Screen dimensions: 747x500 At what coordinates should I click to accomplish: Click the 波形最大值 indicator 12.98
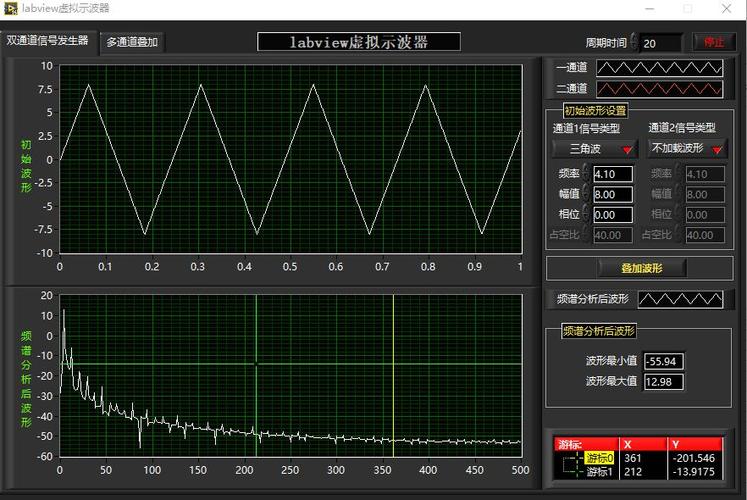(x=664, y=382)
